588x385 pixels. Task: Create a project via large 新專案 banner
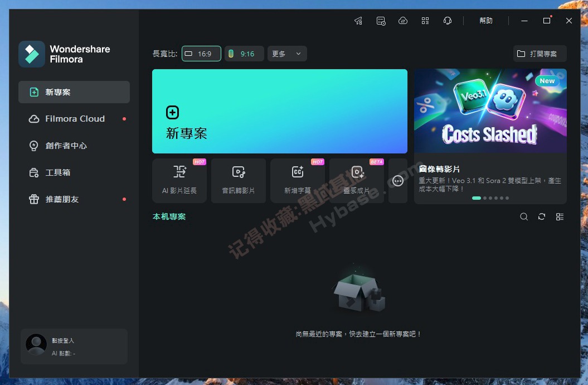pyautogui.click(x=279, y=111)
